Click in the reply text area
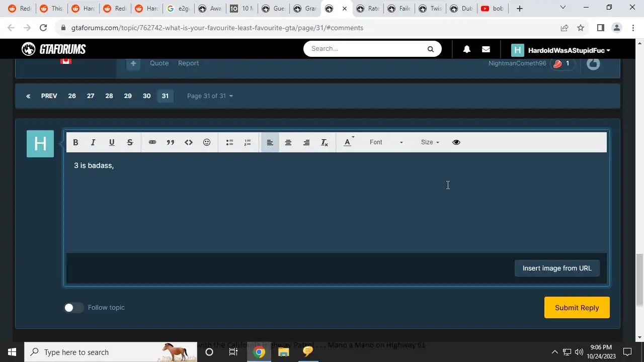The height and width of the screenshot is (362, 644). coord(336,202)
